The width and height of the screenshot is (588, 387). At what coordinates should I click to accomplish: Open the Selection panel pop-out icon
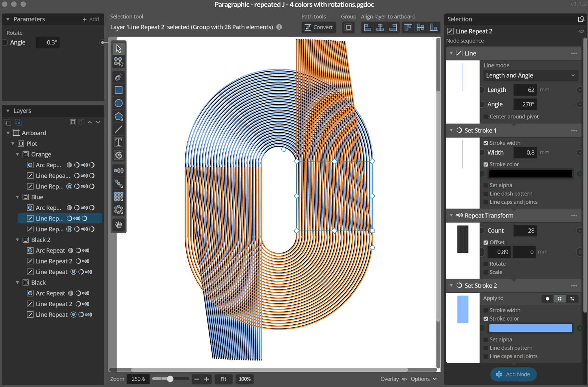581,19
